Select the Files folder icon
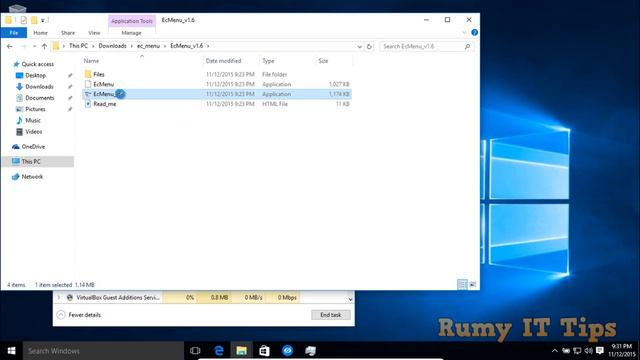This screenshot has height=360, width=640. tap(88, 74)
